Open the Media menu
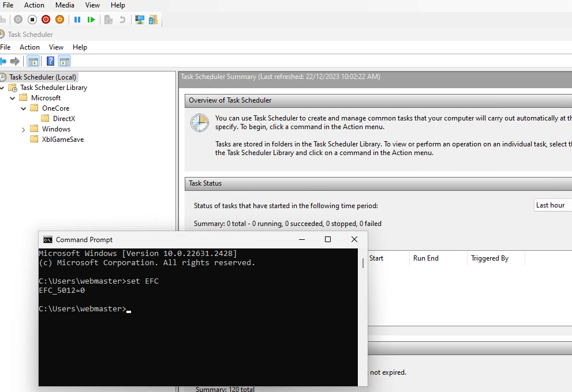The image size is (572, 392). tap(65, 5)
